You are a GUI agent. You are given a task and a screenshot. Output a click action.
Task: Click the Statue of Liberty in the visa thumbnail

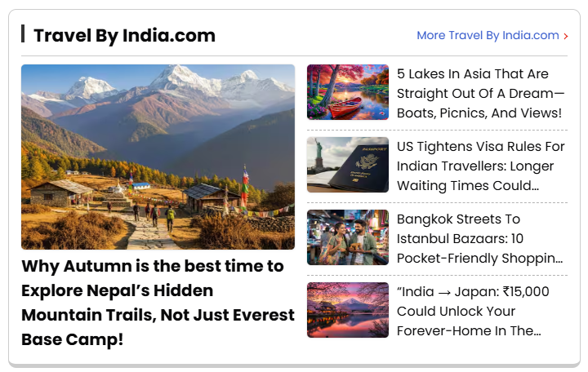(x=319, y=153)
